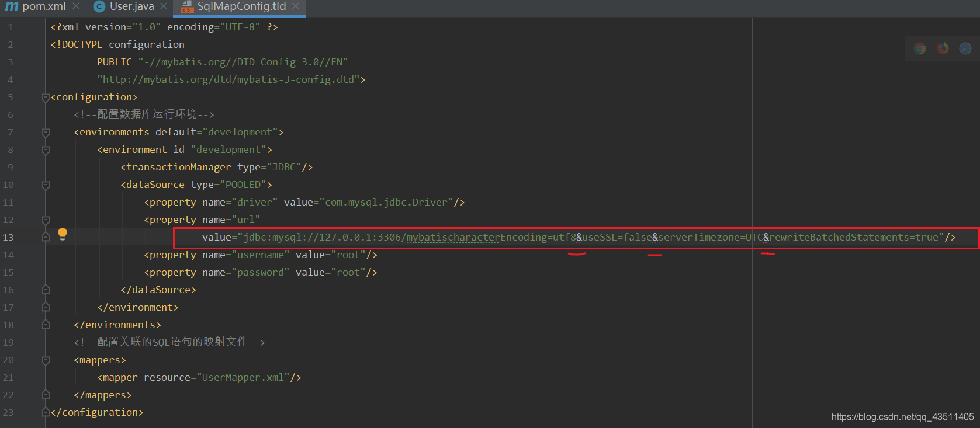Collapse the <mappers> block fold marker
The height and width of the screenshot is (428, 980).
click(x=46, y=360)
